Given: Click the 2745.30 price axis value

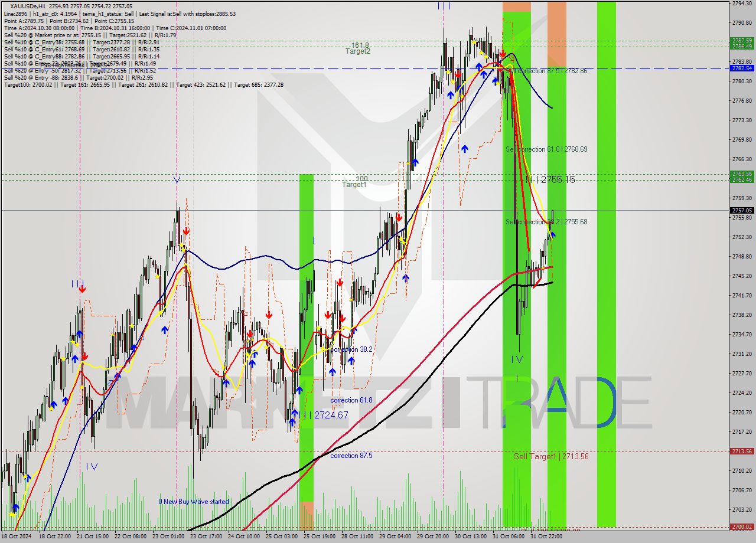Looking at the screenshot, I should (742, 276).
